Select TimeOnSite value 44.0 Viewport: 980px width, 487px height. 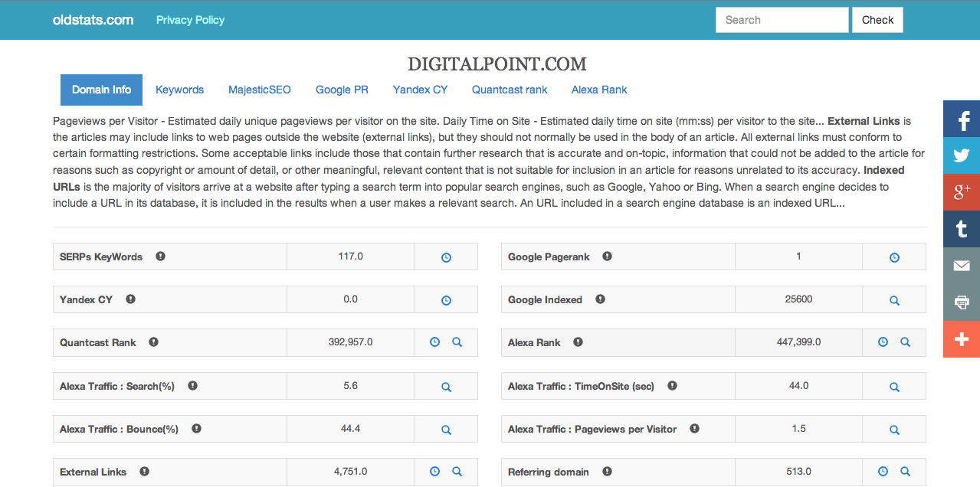click(x=798, y=386)
